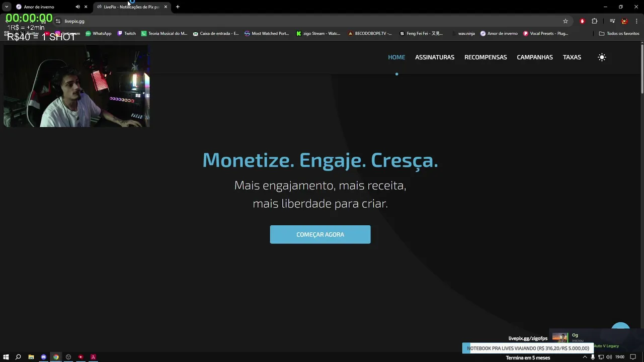The image size is (644, 362).
Task: Open the Twitch bookmark
Action: click(x=127, y=34)
